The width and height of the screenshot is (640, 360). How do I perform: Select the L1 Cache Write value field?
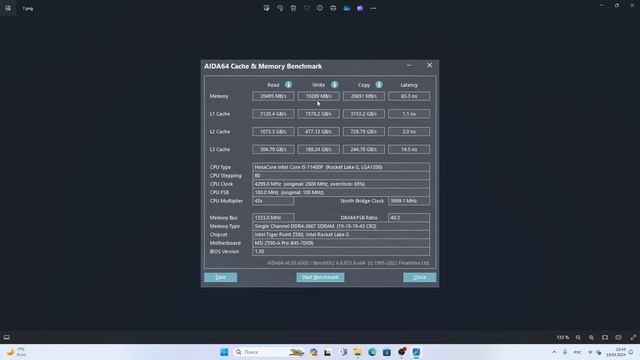318,114
